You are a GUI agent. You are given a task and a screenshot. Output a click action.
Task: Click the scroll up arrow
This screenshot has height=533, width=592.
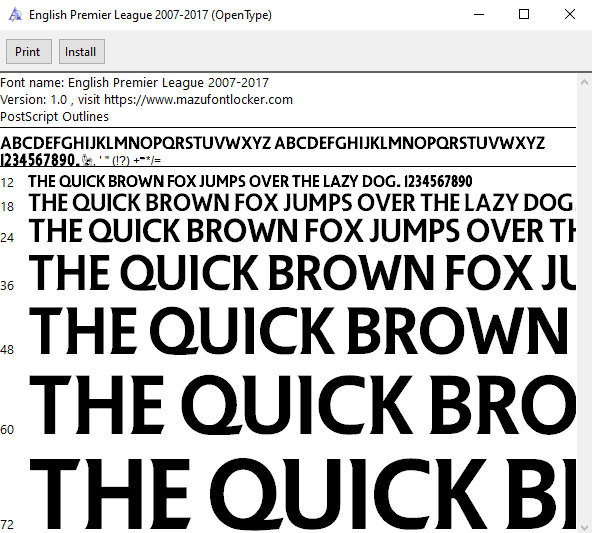coord(584,82)
